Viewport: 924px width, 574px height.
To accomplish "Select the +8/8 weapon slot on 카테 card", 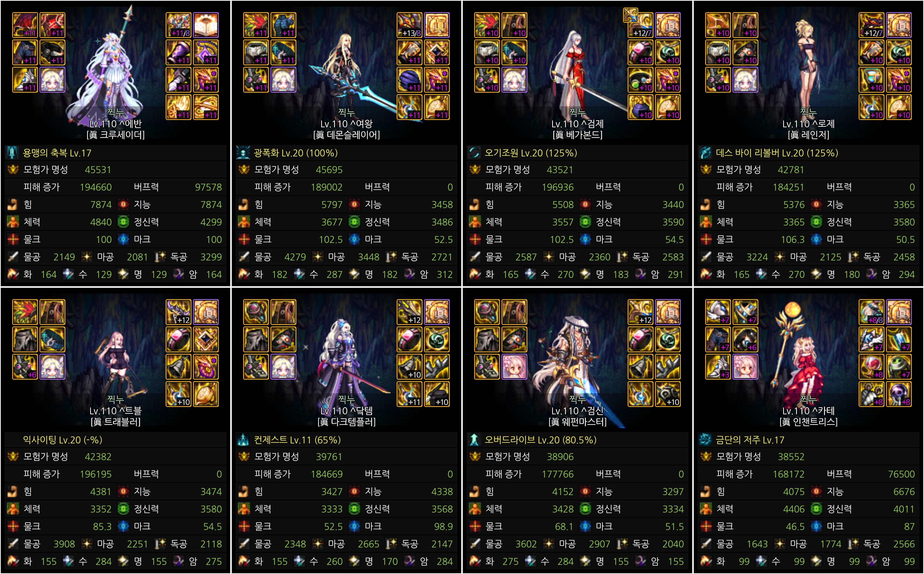I will pyautogui.click(x=872, y=312).
